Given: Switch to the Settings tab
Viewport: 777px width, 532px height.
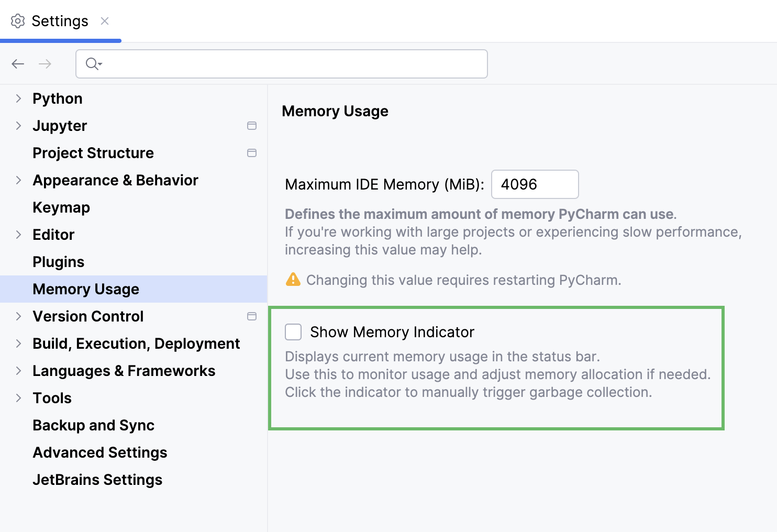Looking at the screenshot, I should click(x=60, y=21).
